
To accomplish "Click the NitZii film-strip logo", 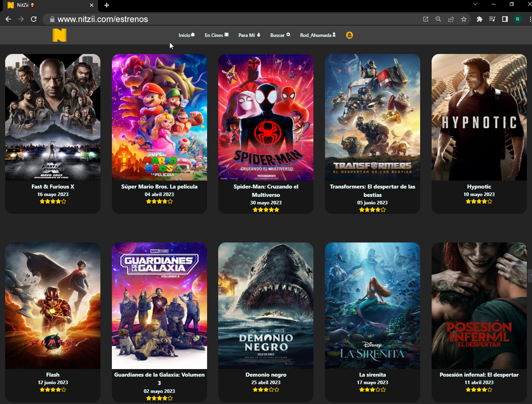I will coord(60,35).
